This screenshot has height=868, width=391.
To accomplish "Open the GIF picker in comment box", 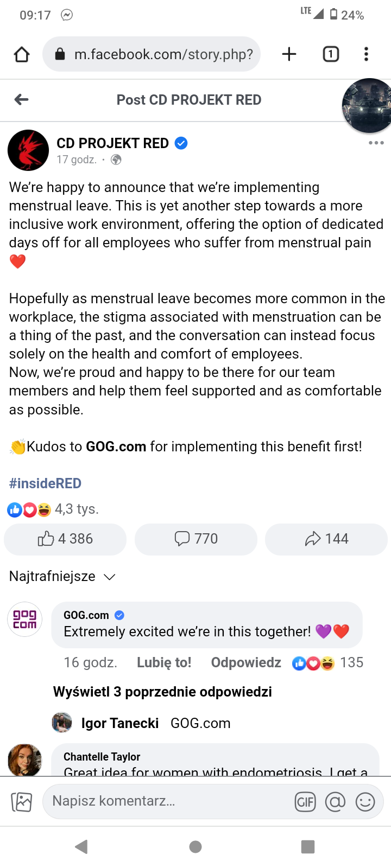I will (x=305, y=801).
